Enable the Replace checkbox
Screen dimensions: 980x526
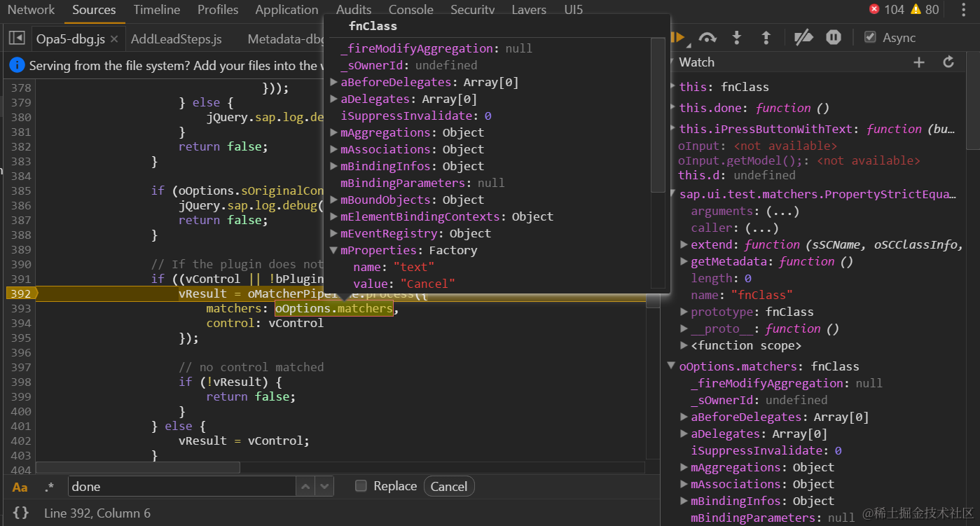pyautogui.click(x=361, y=485)
